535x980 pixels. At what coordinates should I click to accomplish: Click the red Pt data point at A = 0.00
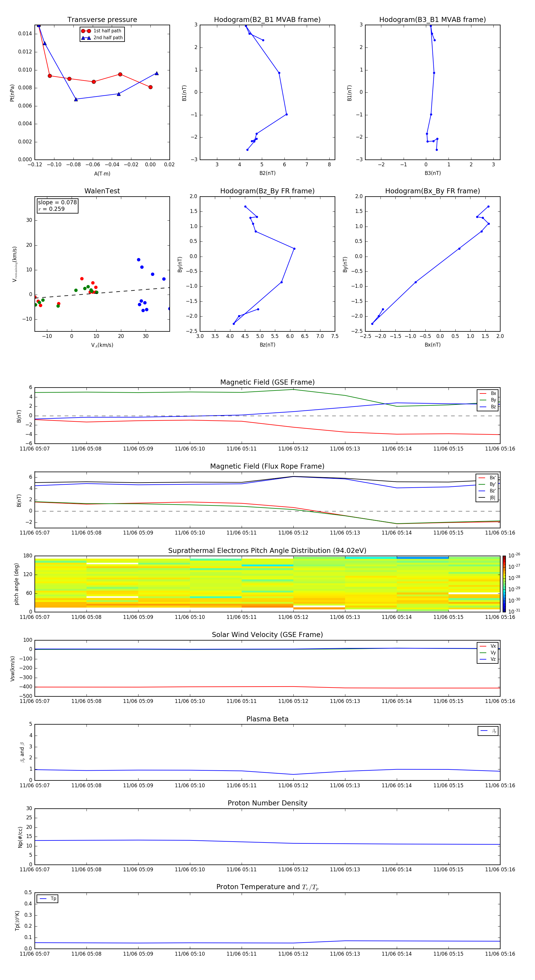click(150, 87)
